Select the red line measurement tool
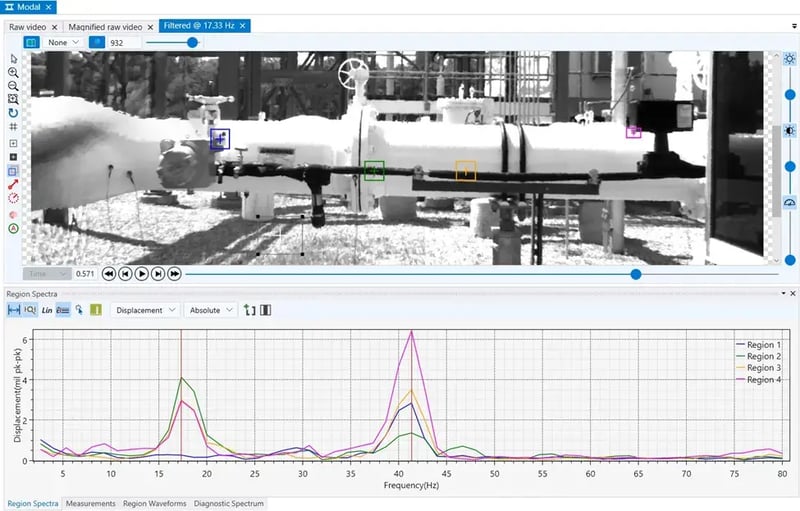The width and height of the screenshot is (800, 511). (13, 185)
